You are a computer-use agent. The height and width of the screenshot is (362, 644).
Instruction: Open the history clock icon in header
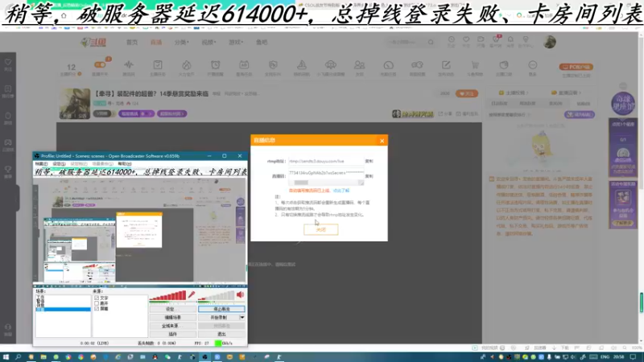(x=451, y=39)
